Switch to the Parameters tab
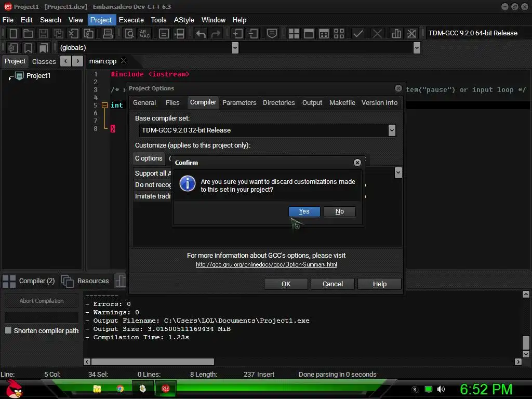The height and width of the screenshot is (399, 532). coord(239,102)
